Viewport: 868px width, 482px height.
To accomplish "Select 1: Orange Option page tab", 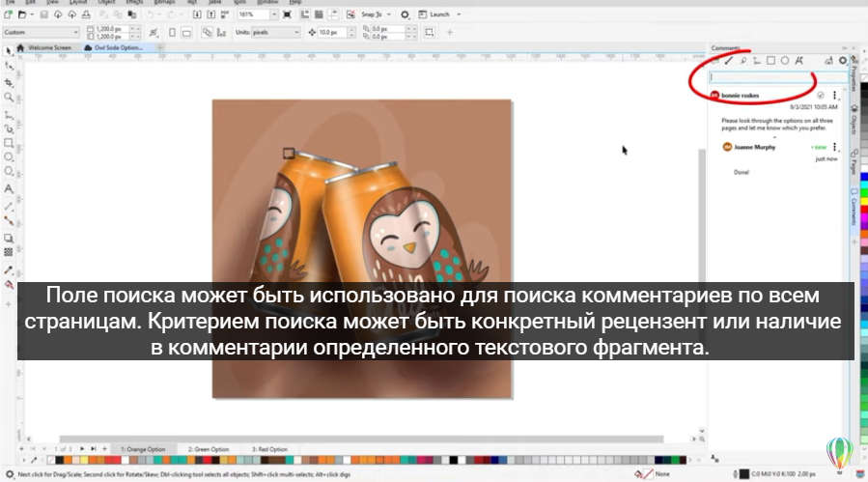I will 143,449.
